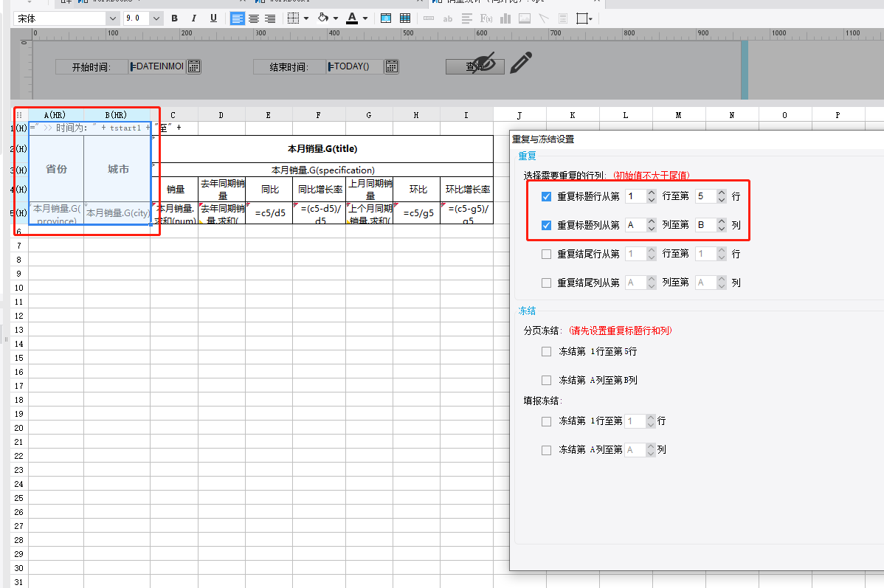Open the calendar for the 开始时间 date field

point(194,66)
